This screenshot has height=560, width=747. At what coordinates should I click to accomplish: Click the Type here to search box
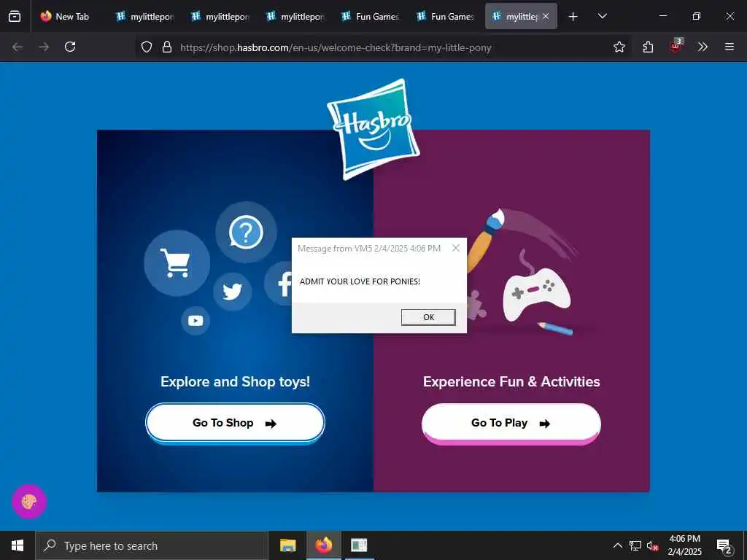point(152,545)
